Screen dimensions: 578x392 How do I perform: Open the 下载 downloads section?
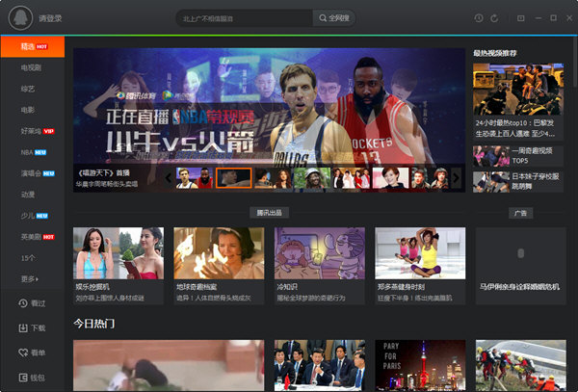pos(32,327)
